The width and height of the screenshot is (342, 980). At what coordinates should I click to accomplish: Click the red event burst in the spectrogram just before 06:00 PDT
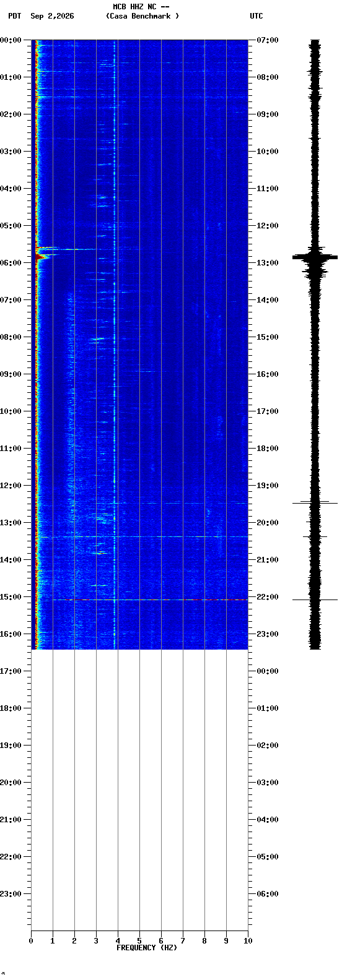(40, 256)
